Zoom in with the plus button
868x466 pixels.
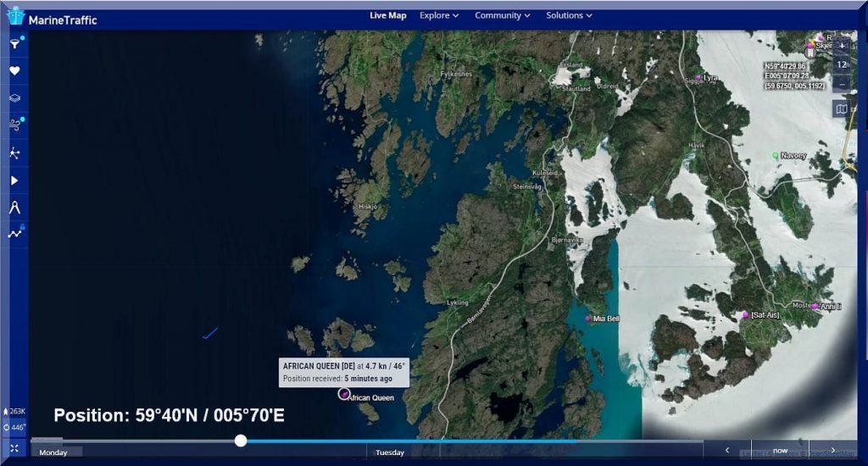841,45
